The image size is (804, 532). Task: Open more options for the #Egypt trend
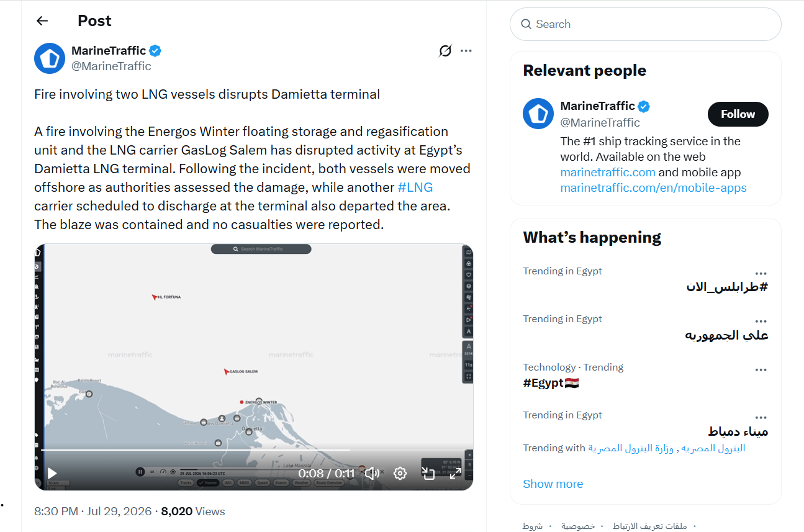[x=761, y=370]
